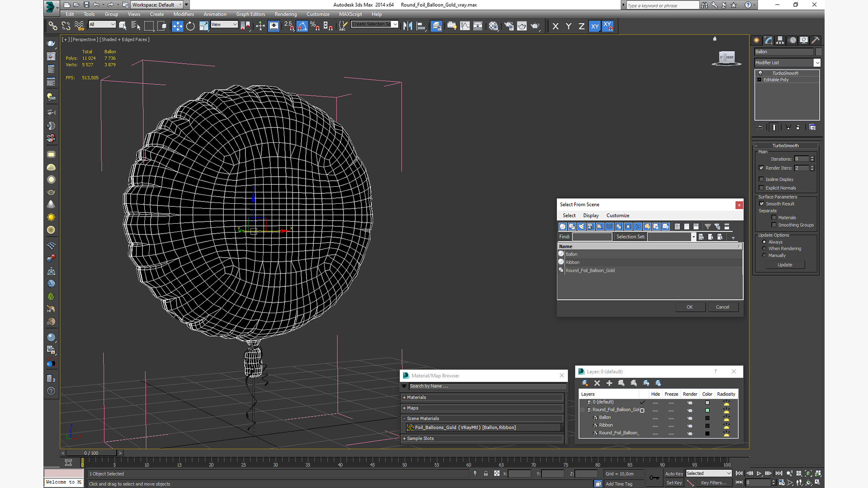Restrict transform to the X axis
The width and height of the screenshot is (868, 488).
tap(556, 26)
